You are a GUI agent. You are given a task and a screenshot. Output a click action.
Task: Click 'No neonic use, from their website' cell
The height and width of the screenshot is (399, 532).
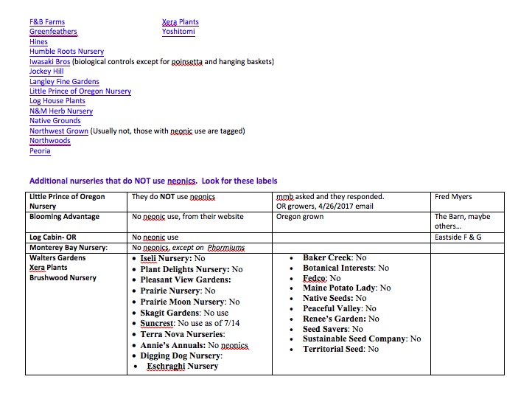click(200, 223)
